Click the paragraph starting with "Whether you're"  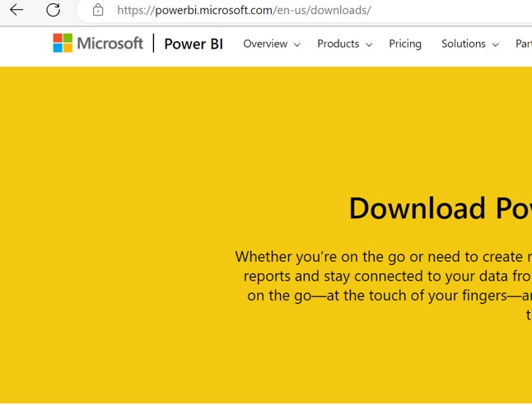click(383, 276)
